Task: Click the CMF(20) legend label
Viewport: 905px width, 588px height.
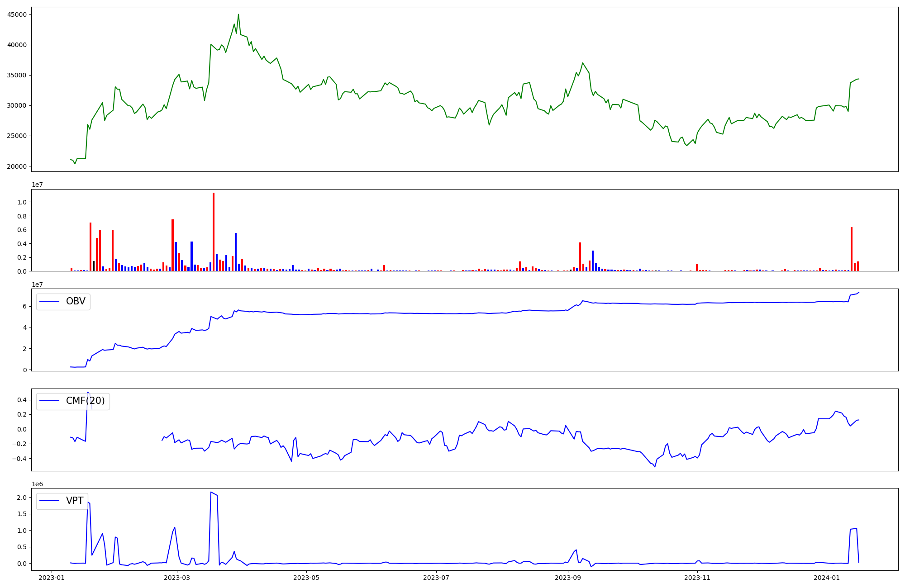Action: (85, 401)
